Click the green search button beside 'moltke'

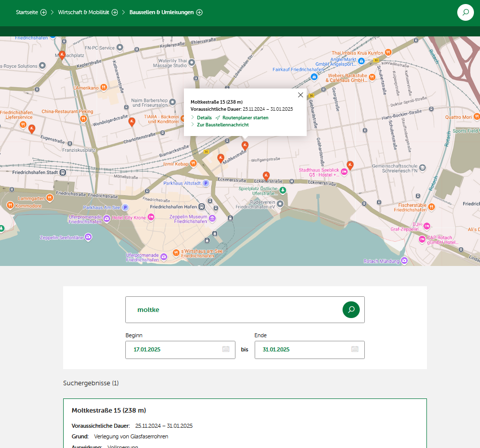coord(351,309)
